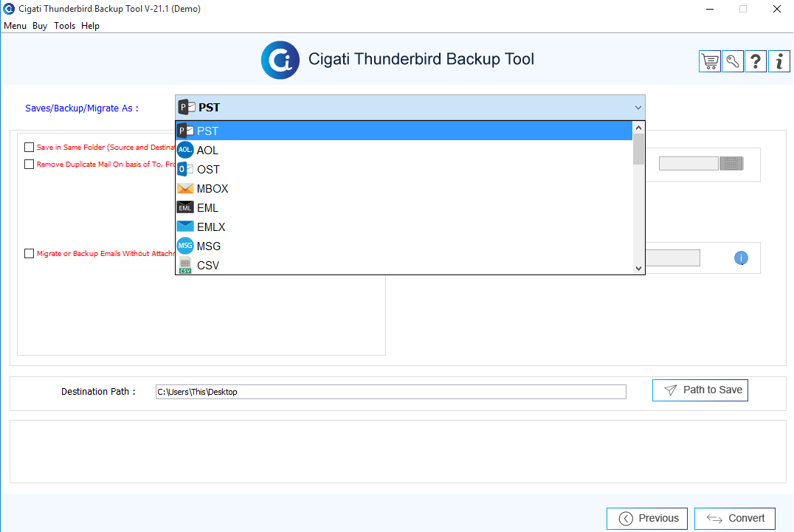The height and width of the screenshot is (532, 794).
Task: Click the dropdown list scroll up arrow
Action: tap(638, 128)
